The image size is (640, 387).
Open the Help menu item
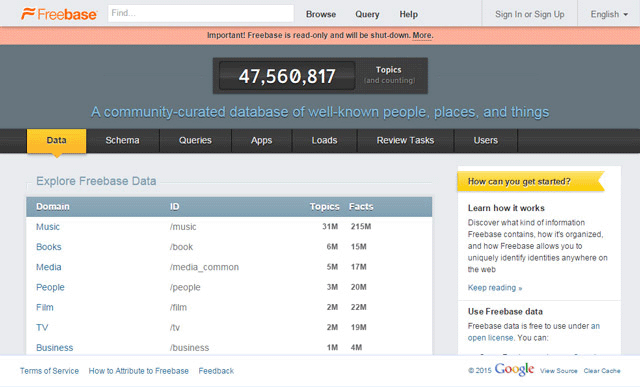pyautogui.click(x=408, y=14)
